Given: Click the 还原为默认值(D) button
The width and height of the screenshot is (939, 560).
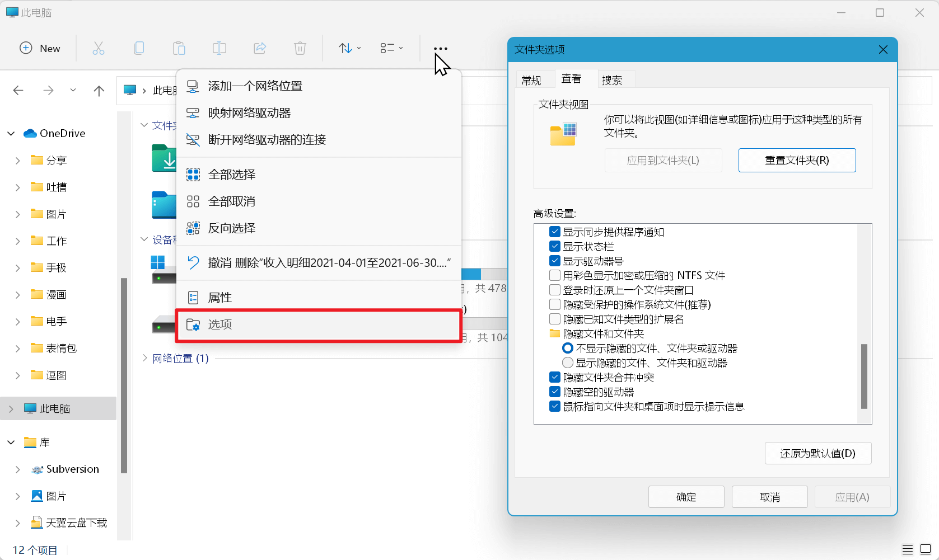Looking at the screenshot, I should pyautogui.click(x=817, y=453).
